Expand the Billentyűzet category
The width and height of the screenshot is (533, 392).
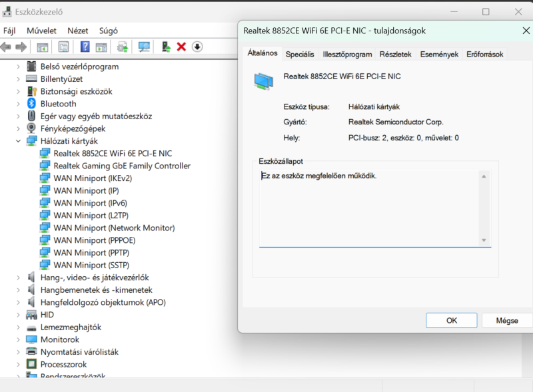[x=18, y=79]
